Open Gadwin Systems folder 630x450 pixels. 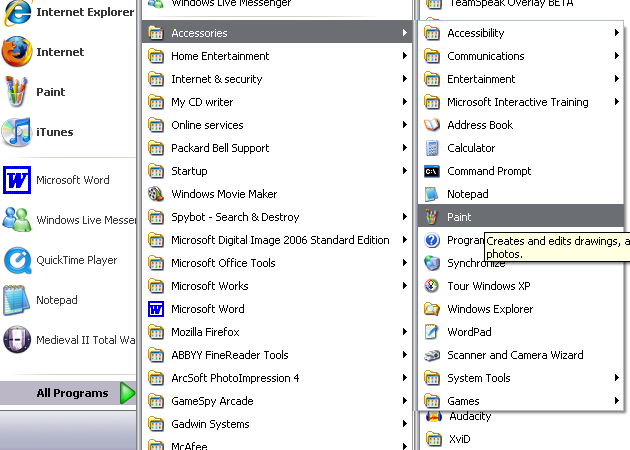click(x=277, y=424)
